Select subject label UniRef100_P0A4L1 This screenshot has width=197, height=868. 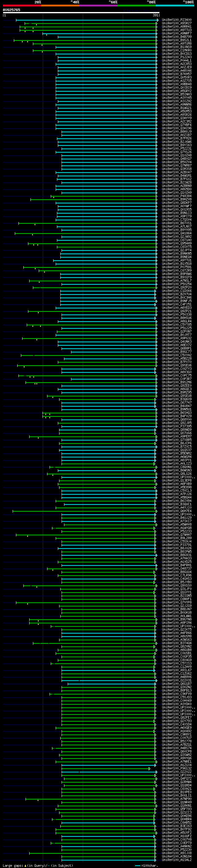pyautogui.click(x=176, y=61)
